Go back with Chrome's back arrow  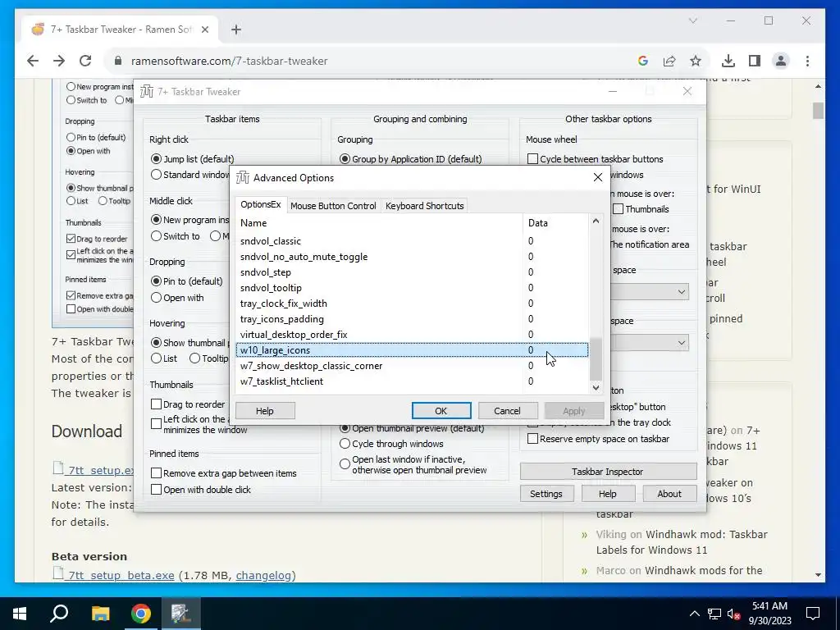tap(33, 61)
